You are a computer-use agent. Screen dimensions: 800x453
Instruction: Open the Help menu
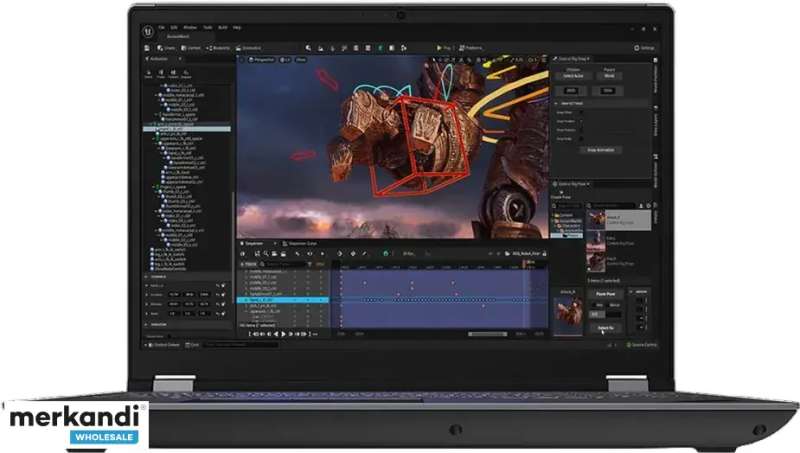pyautogui.click(x=237, y=28)
